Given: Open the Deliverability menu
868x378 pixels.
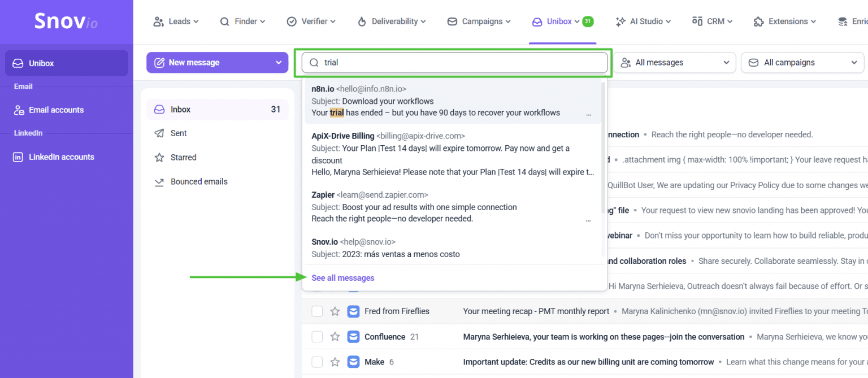Looking at the screenshot, I should click(391, 21).
